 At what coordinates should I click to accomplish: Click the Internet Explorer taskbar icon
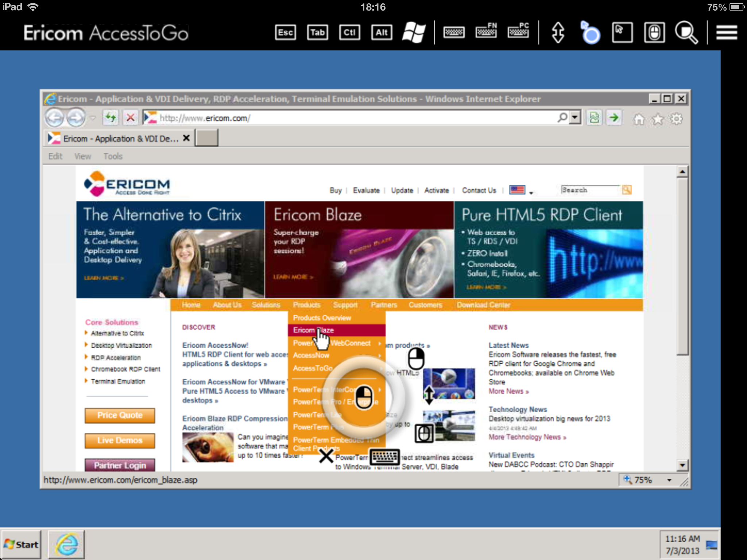[66, 544]
